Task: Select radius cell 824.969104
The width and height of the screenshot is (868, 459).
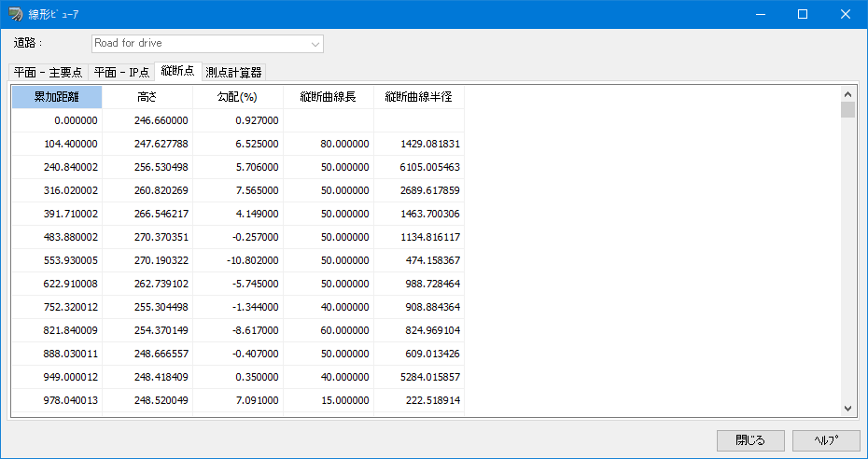Action: [418, 330]
